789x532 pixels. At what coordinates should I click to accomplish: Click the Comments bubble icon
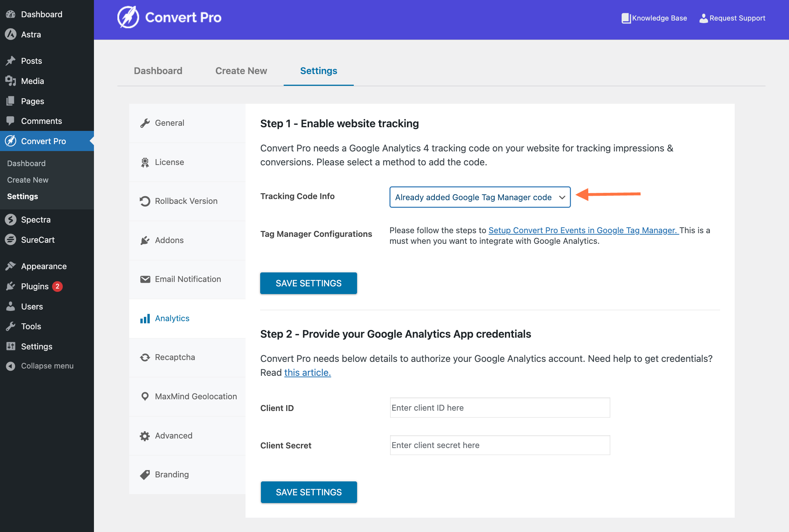click(11, 121)
